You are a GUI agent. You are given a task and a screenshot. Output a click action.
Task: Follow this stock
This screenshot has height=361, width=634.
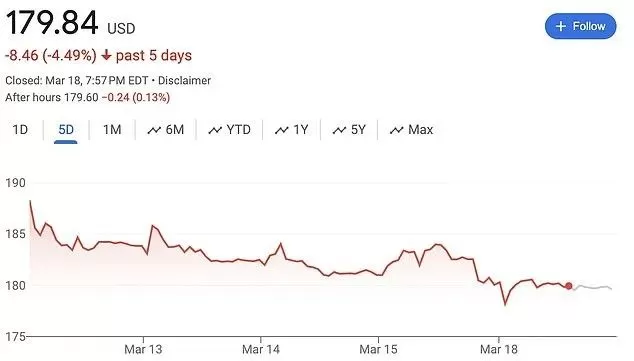click(x=581, y=26)
